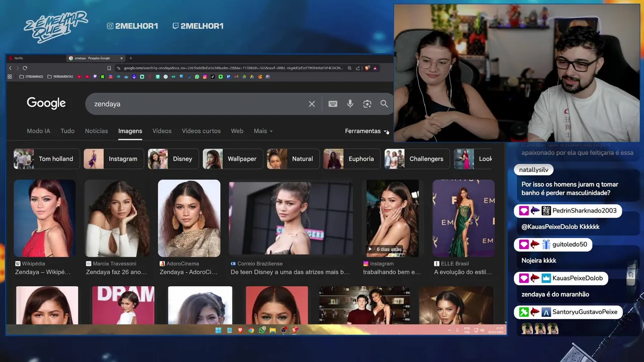Open the Marcia Travessoni image result

117,218
